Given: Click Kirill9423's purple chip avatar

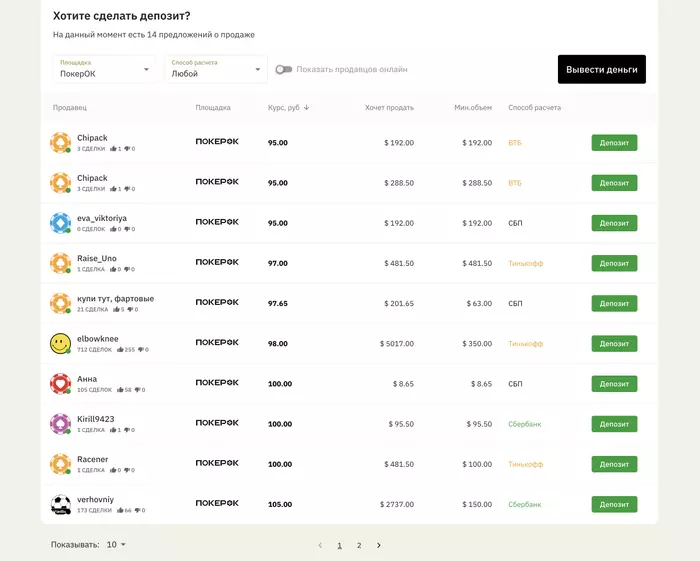Looking at the screenshot, I should [x=60, y=424].
